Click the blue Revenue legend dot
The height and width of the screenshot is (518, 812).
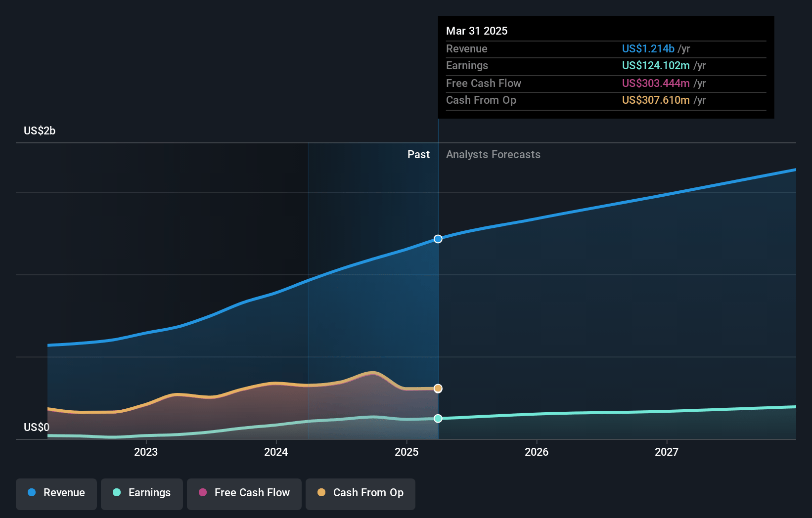(32, 492)
